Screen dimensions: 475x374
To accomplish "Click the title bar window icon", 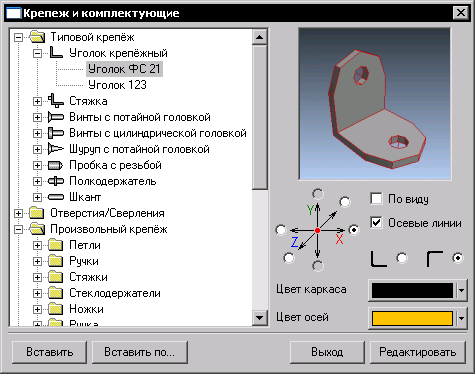I will point(14,13).
